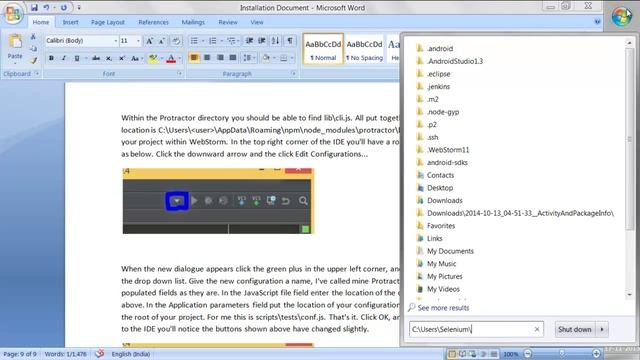Apply bulleted list formatting
640x360 pixels.
pos(194,41)
